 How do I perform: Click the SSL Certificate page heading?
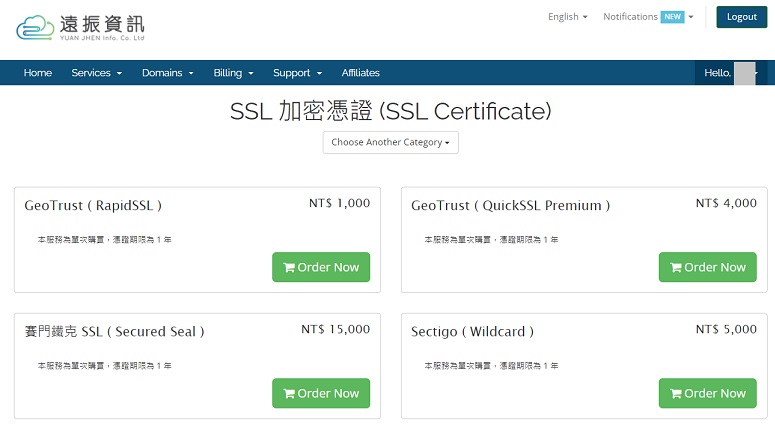click(390, 111)
